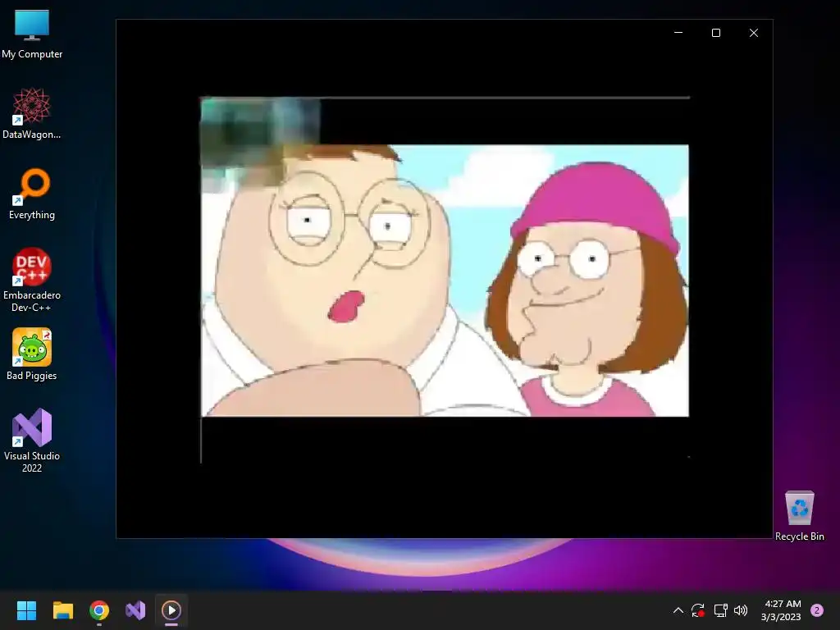
Task: Open File Explorer from the taskbar
Action: (x=62, y=610)
